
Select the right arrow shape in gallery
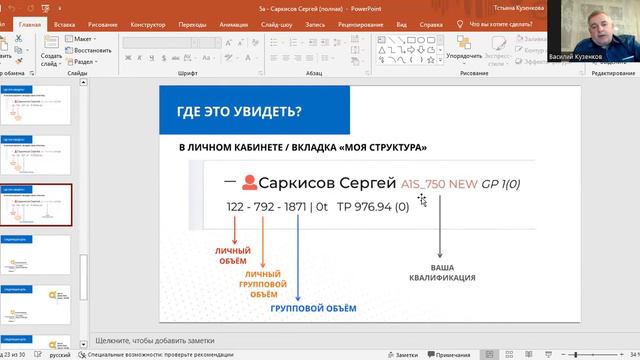tap(411, 50)
